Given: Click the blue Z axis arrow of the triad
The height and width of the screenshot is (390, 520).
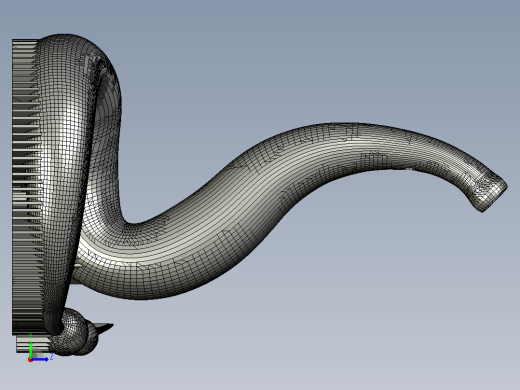Looking at the screenshot, I should 41,359.
